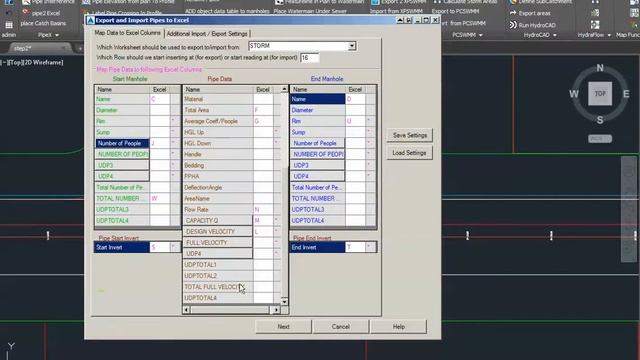Click the pipe2 Excel ribbon icon
Viewport: 640px width, 360px height.
point(26,13)
